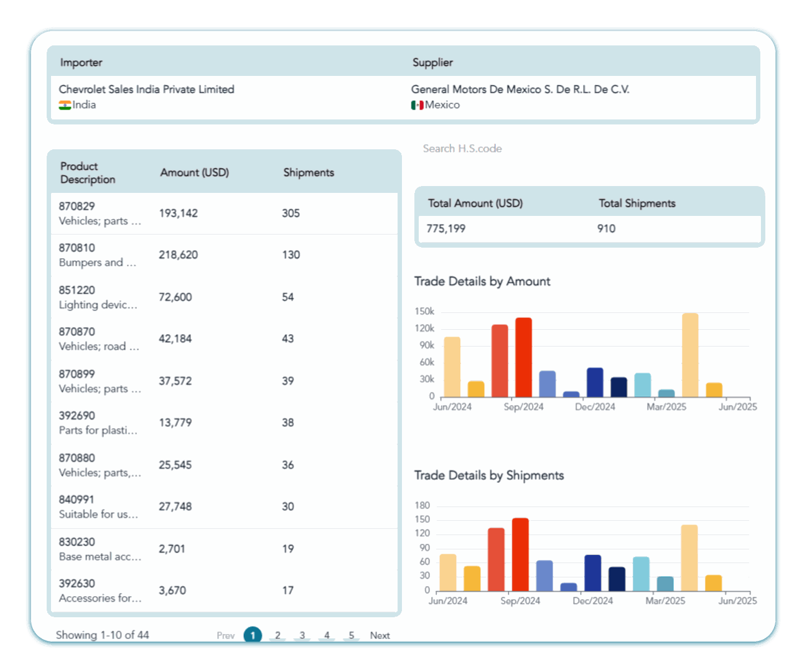Click the Trade Details by Amount heading
This screenshot has width=807, height=672.
pos(482,281)
